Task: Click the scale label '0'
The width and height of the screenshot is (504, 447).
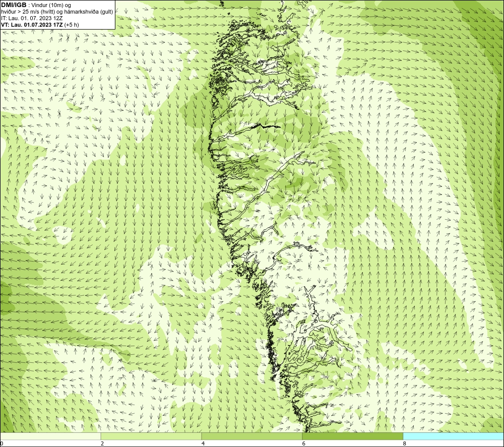Action: [2, 444]
